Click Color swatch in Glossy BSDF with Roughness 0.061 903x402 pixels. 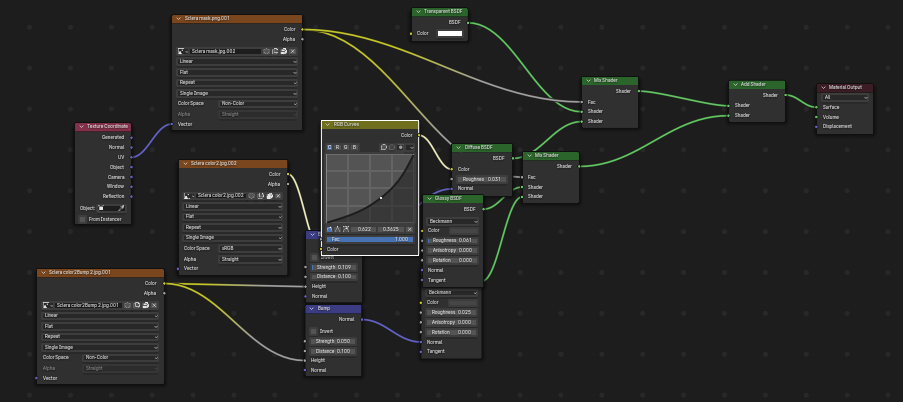pos(464,230)
